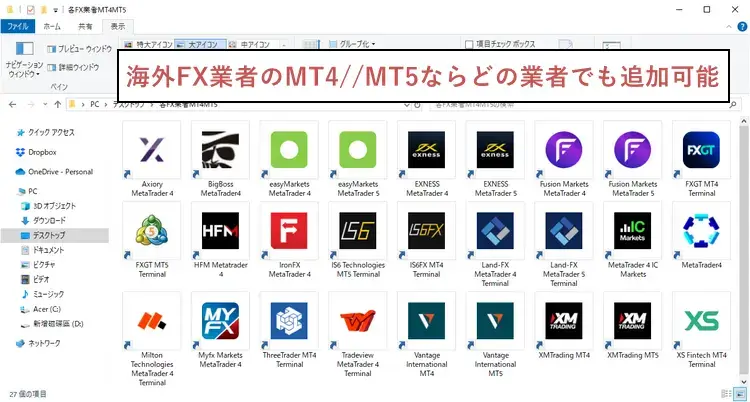Open Quick Access in navigation pane
The image size is (750, 402).
pyautogui.click(x=46, y=133)
